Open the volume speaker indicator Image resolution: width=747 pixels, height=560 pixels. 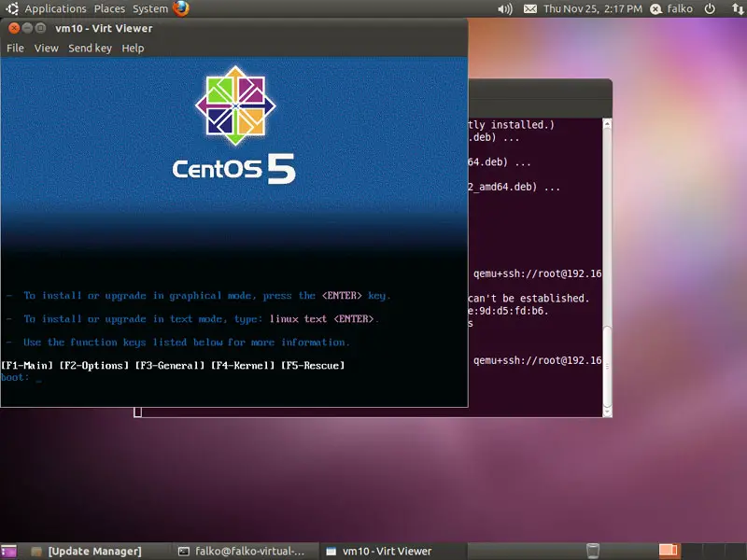click(x=505, y=8)
